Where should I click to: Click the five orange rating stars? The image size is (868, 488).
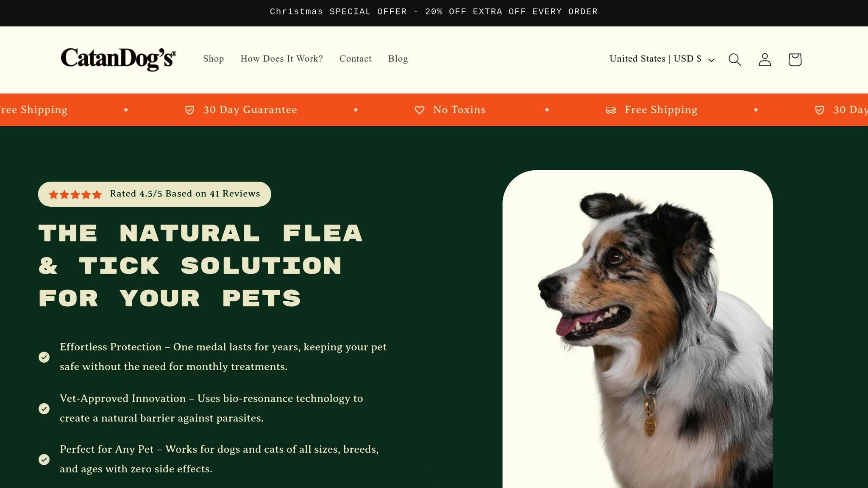75,194
